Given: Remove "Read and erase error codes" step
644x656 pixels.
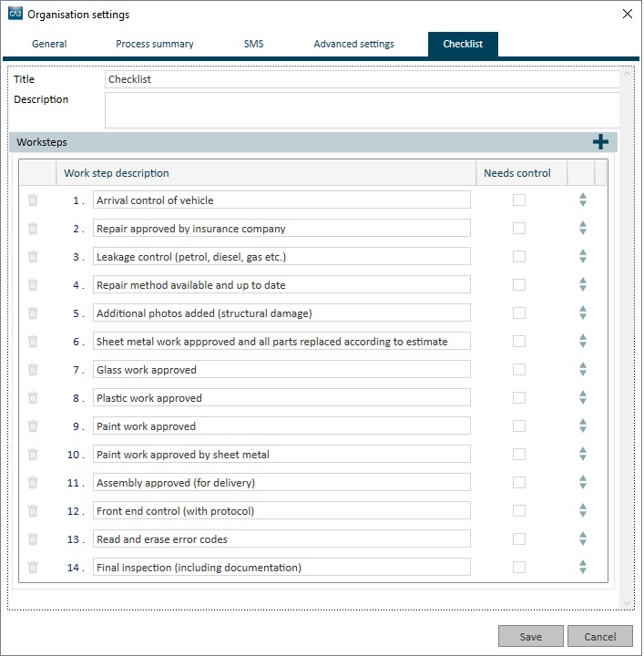Looking at the screenshot, I should pyautogui.click(x=33, y=538).
